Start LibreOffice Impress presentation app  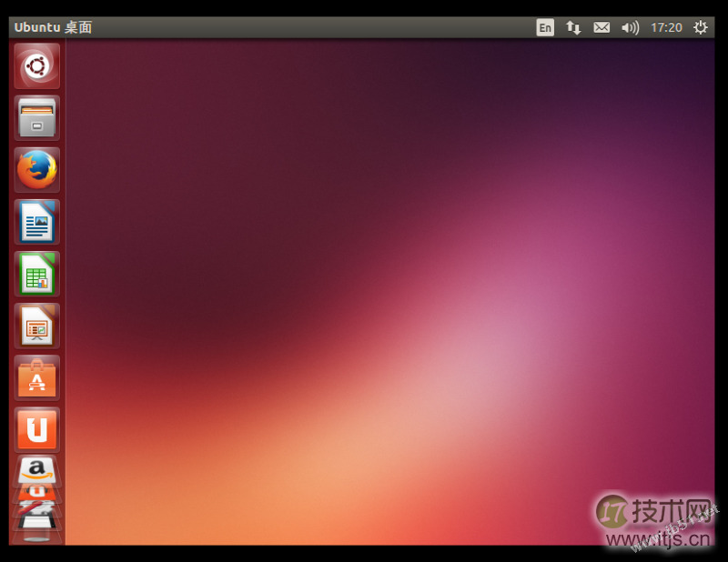tap(36, 326)
